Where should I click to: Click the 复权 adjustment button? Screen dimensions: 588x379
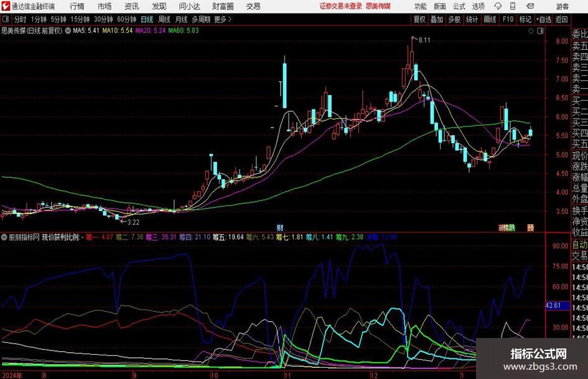tap(419, 19)
